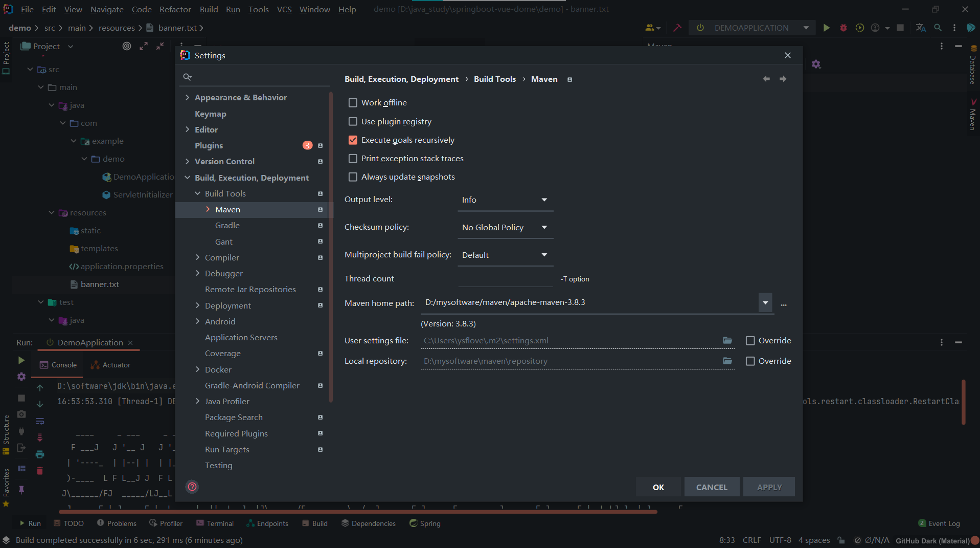Collapse Build, Execution, Deployment category
This screenshot has width=980, height=548.
point(188,178)
